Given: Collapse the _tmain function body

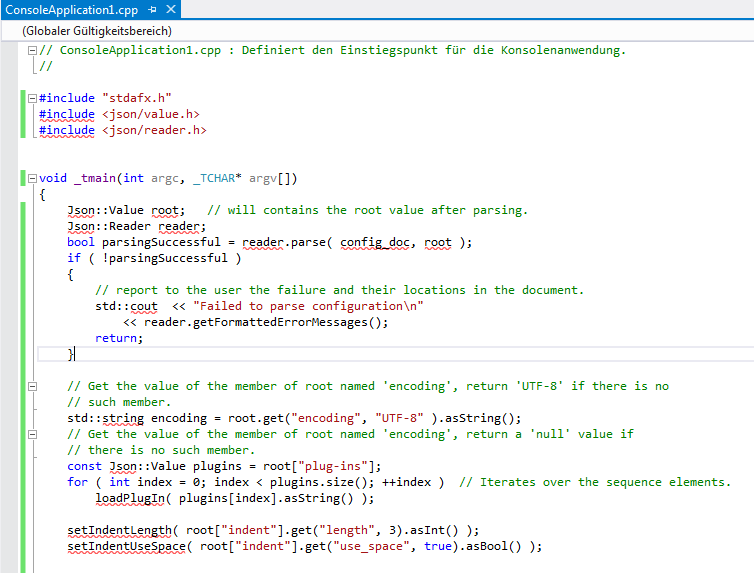Looking at the screenshot, I should coord(32,178).
